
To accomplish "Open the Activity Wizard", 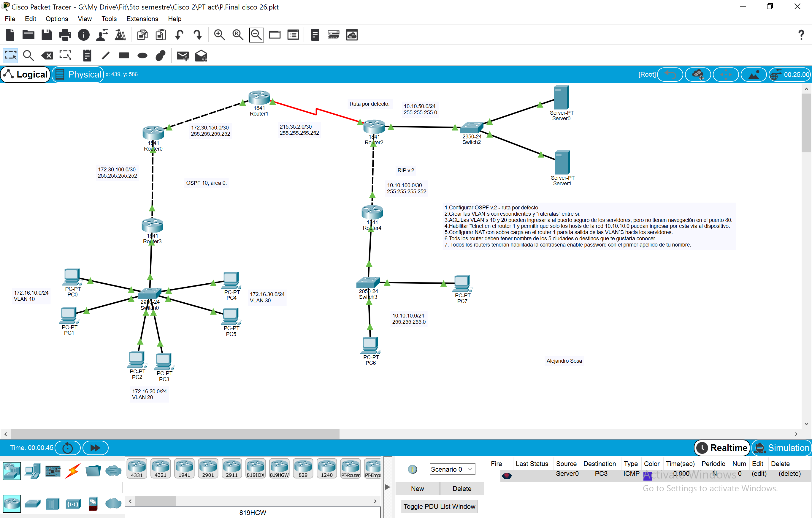I will (120, 35).
